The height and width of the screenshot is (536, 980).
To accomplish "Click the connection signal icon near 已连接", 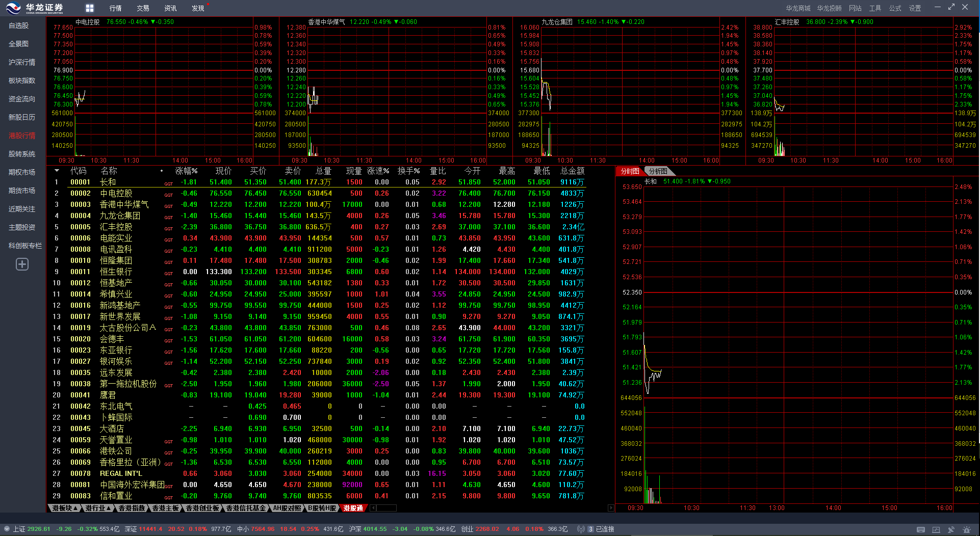I will pos(580,529).
